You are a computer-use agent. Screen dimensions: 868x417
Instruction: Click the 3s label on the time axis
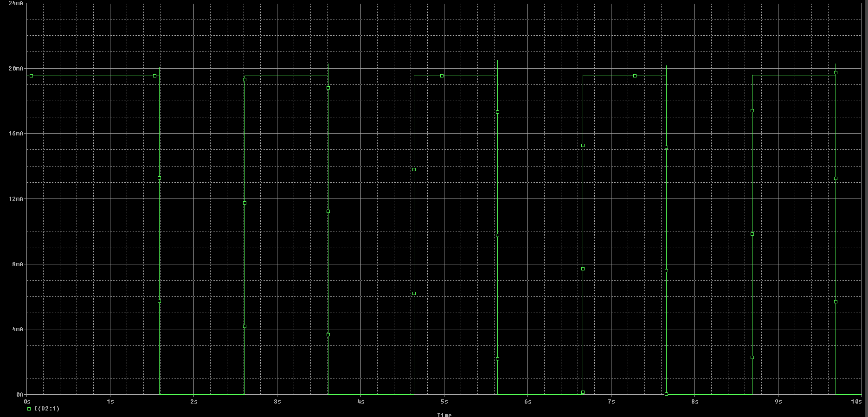pos(277,402)
